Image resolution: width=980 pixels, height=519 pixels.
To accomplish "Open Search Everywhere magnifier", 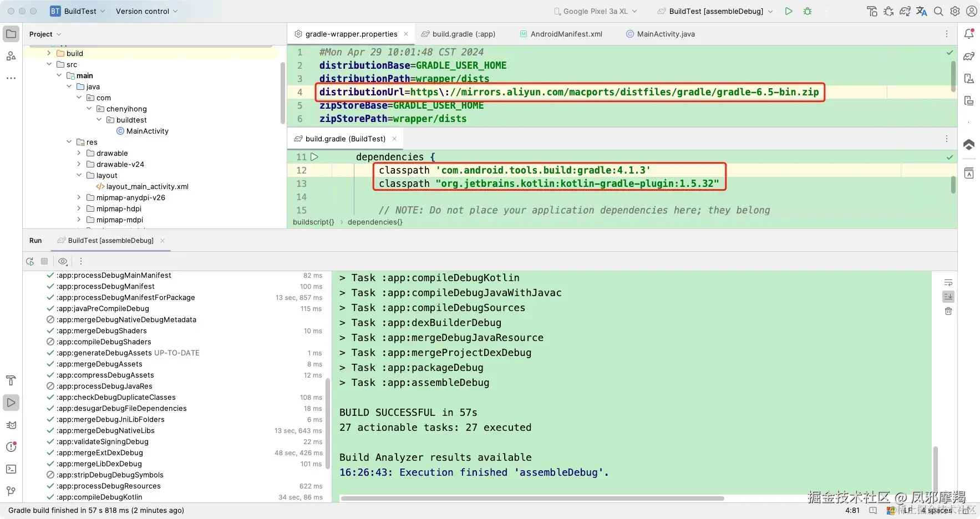I will [938, 11].
